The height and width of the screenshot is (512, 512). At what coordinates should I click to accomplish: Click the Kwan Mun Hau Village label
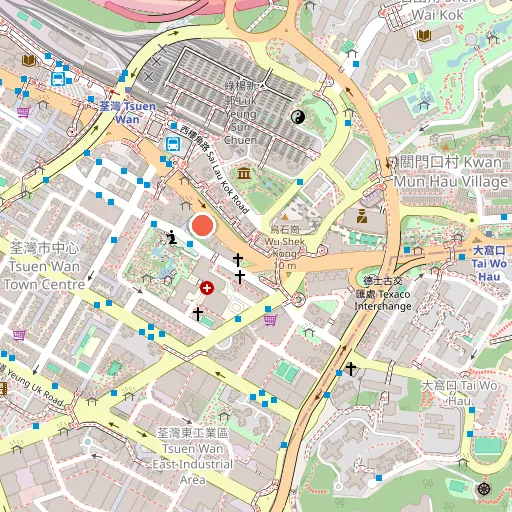click(x=450, y=172)
